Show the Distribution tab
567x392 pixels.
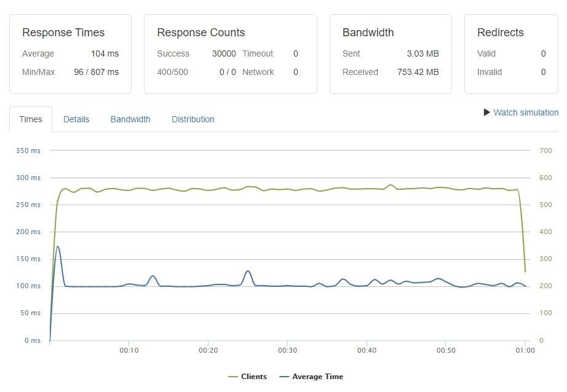coord(193,119)
